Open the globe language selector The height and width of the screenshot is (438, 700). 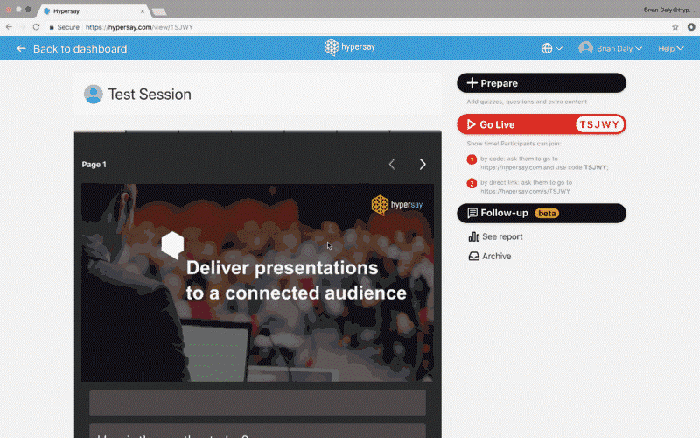point(552,48)
